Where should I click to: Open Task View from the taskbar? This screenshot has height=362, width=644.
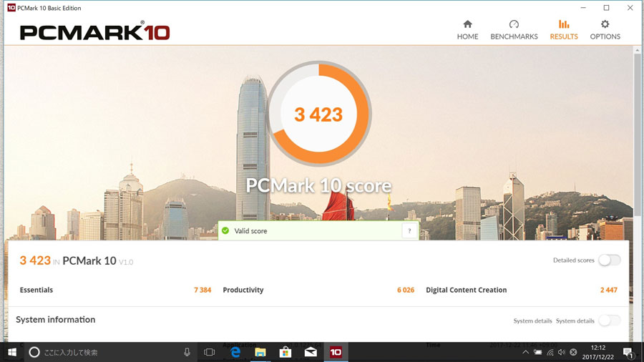[210, 352]
